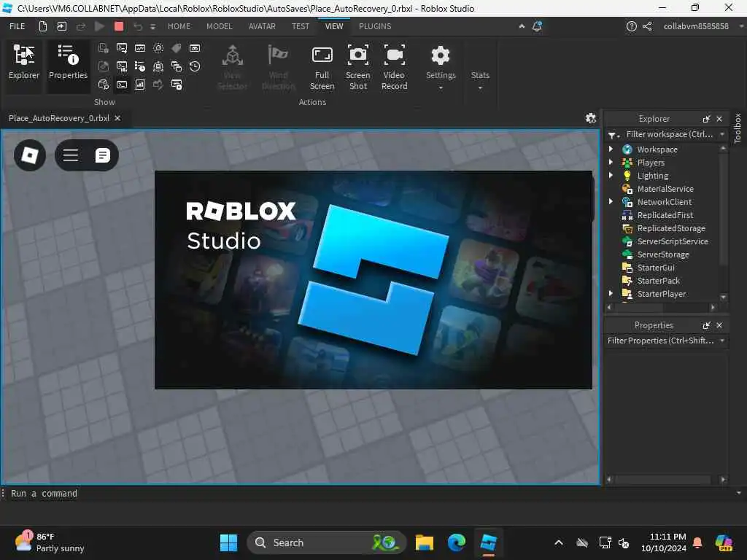This screenshot has height=560, width=747.
Task: Undock the Explorer panel
Action: (x=706, y=119)
